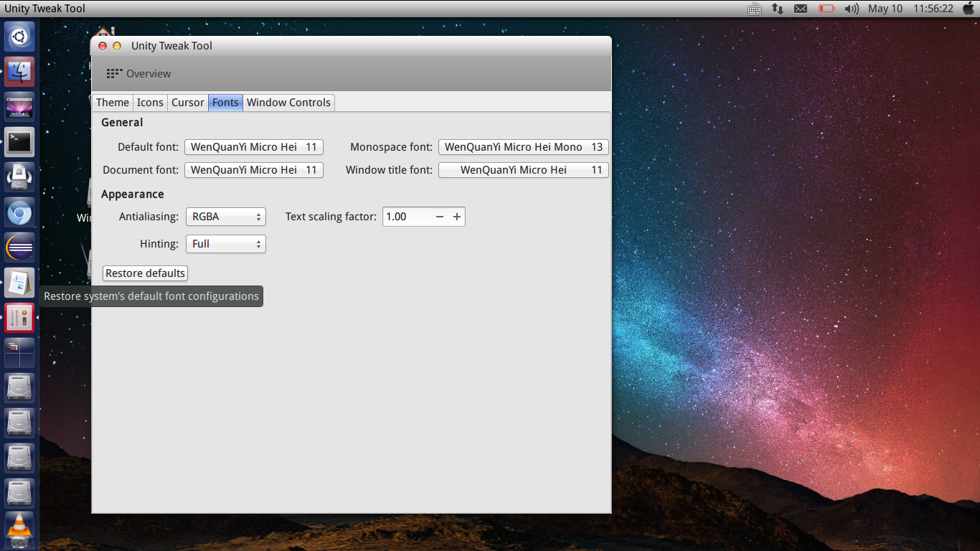980x551 pixels.
Task: Open the red battery indicator
Action: (x=826, y=9)
